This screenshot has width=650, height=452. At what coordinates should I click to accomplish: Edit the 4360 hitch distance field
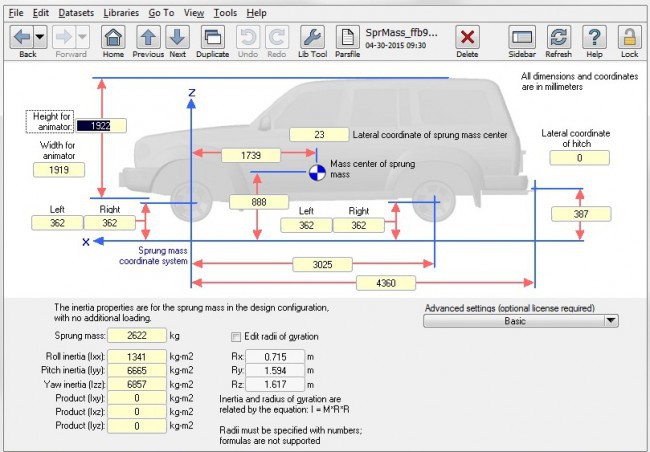(386, 283)
